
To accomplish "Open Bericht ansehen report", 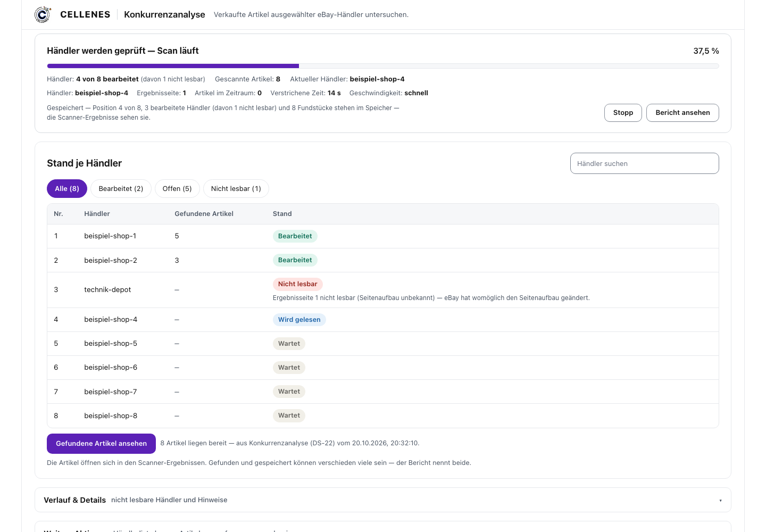I will (682, 113).
